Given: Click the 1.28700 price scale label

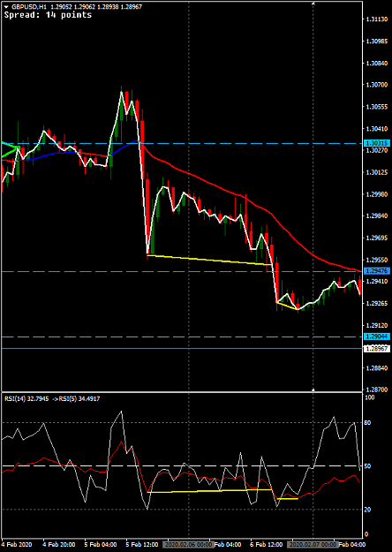Looking at the screenshot, I should 376,389.
